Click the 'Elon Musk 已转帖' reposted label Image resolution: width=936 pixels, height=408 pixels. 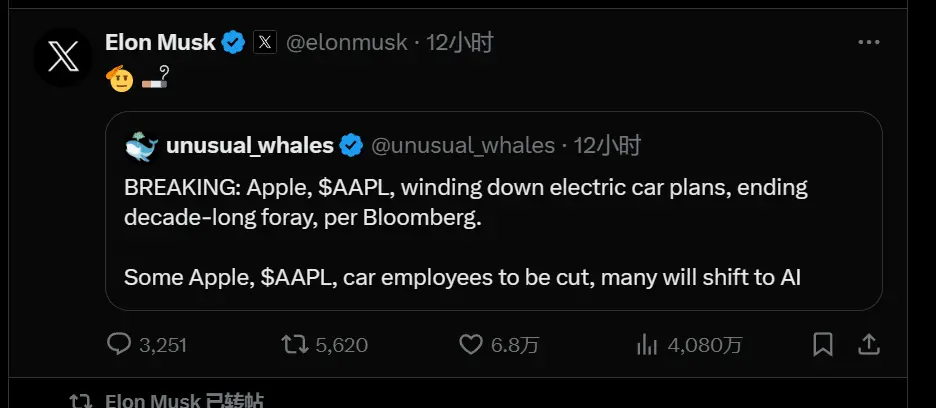point(184,401)
